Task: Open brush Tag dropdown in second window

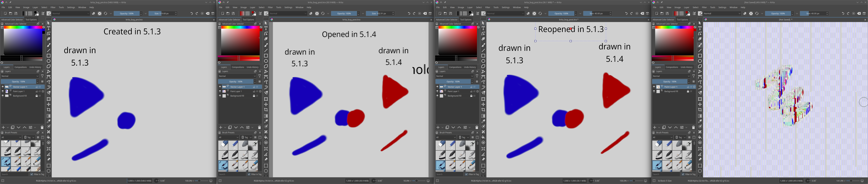Action: click(246, 137)
